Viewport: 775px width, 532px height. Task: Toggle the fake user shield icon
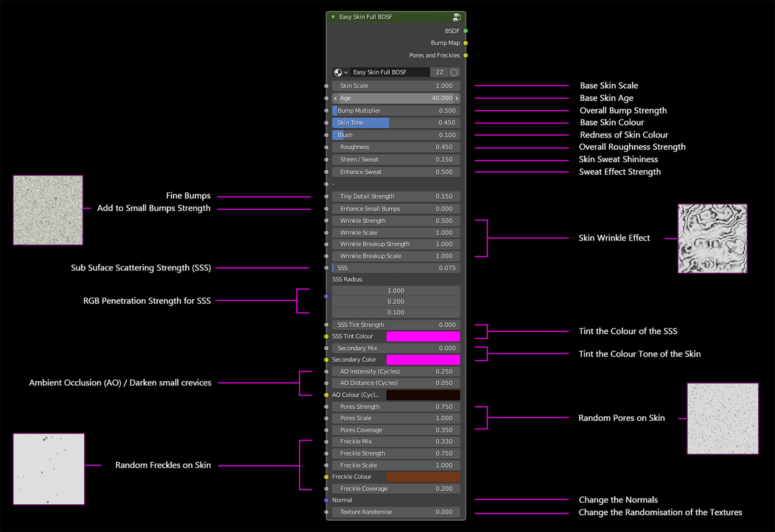click(454, 72)
